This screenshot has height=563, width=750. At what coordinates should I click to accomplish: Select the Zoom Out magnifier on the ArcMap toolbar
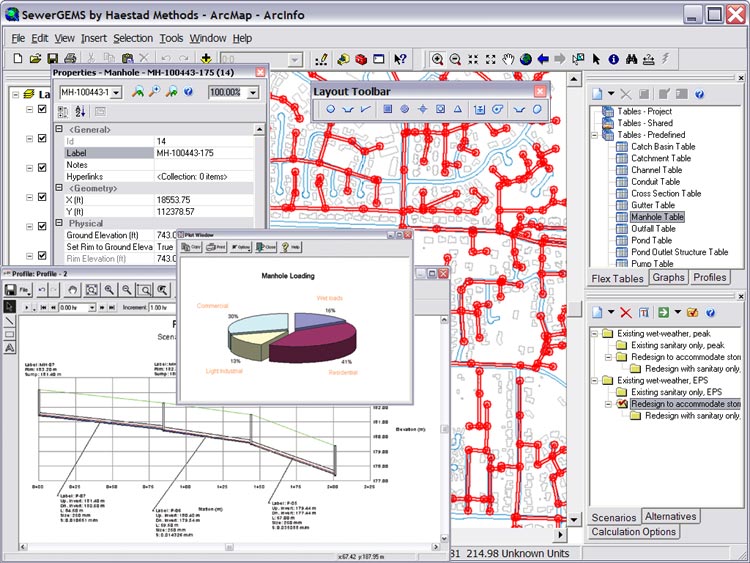(455, 59)
